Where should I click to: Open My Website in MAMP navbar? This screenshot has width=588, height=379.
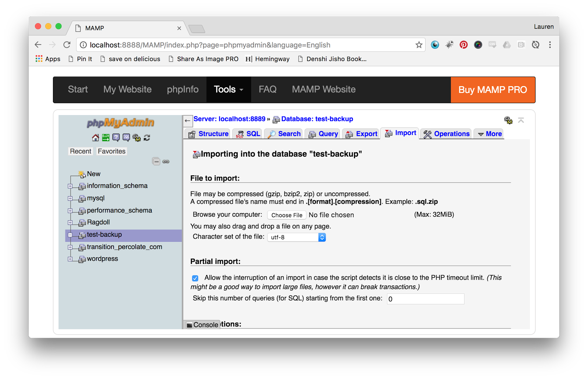(x=127, y=89)
